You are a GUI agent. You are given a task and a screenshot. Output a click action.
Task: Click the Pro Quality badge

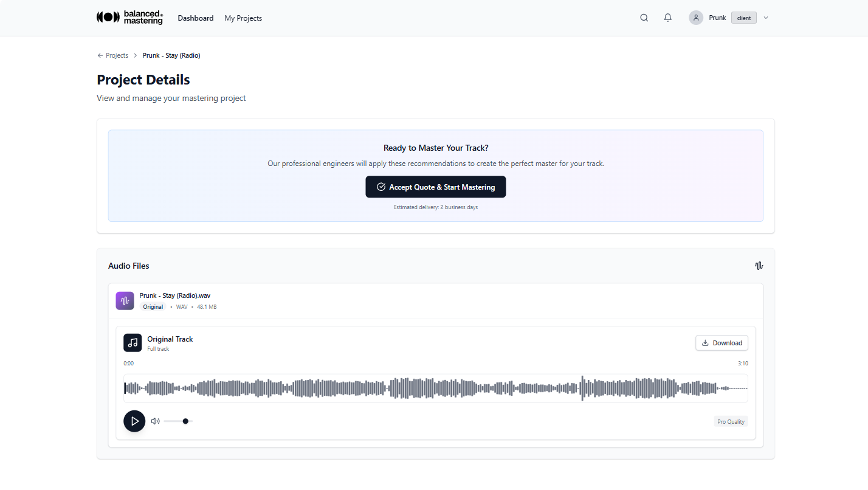point(731,421)
